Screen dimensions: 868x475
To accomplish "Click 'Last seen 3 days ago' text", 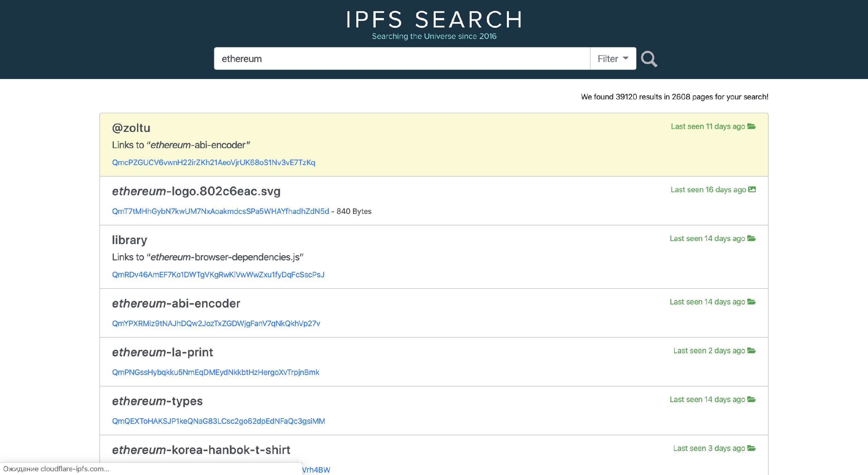I will click(709, 448).
